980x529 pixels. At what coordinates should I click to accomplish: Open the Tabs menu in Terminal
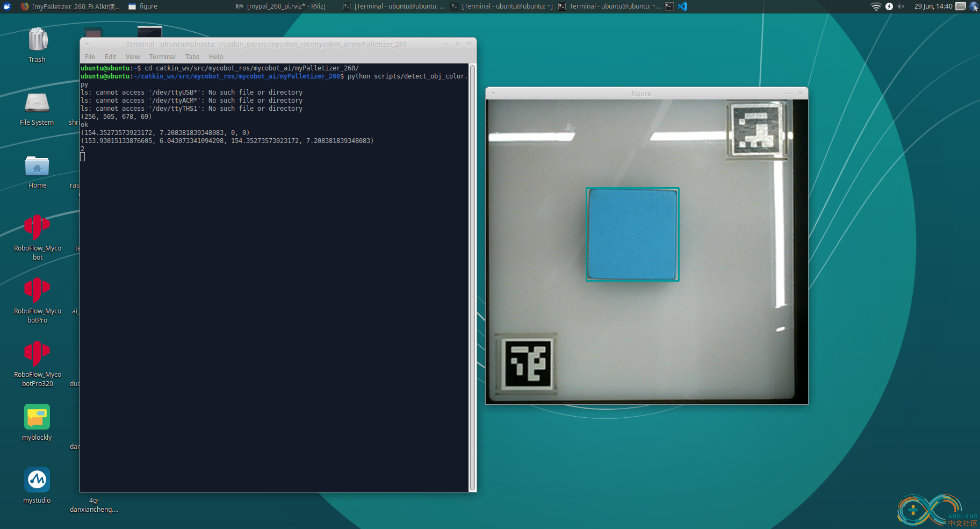tap(192, 56)
